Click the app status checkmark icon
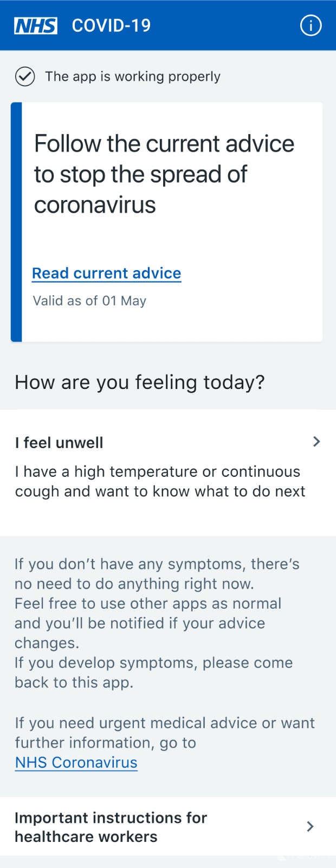Screen dimensions: 336x868 click(x=25, y=76)
